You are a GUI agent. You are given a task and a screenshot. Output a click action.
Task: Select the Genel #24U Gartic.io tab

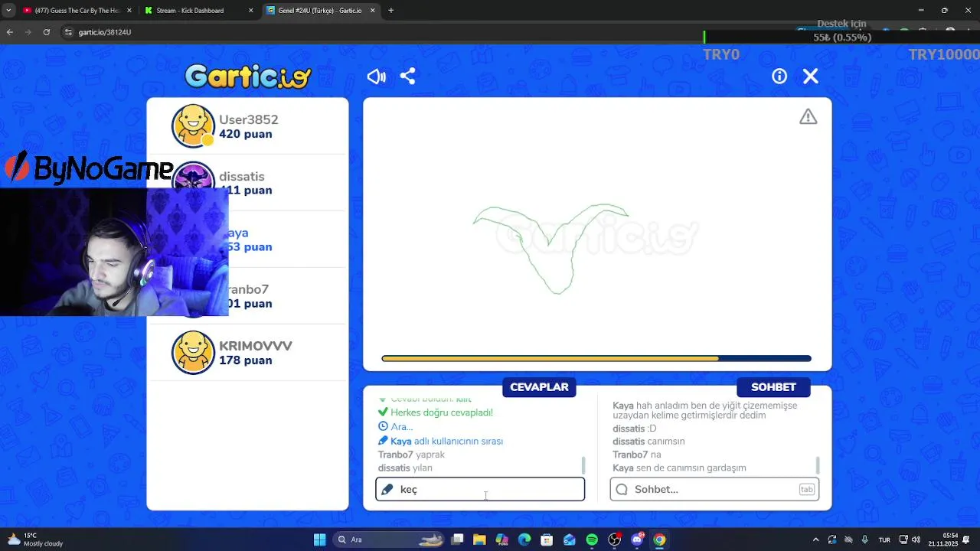coord(319,11)
